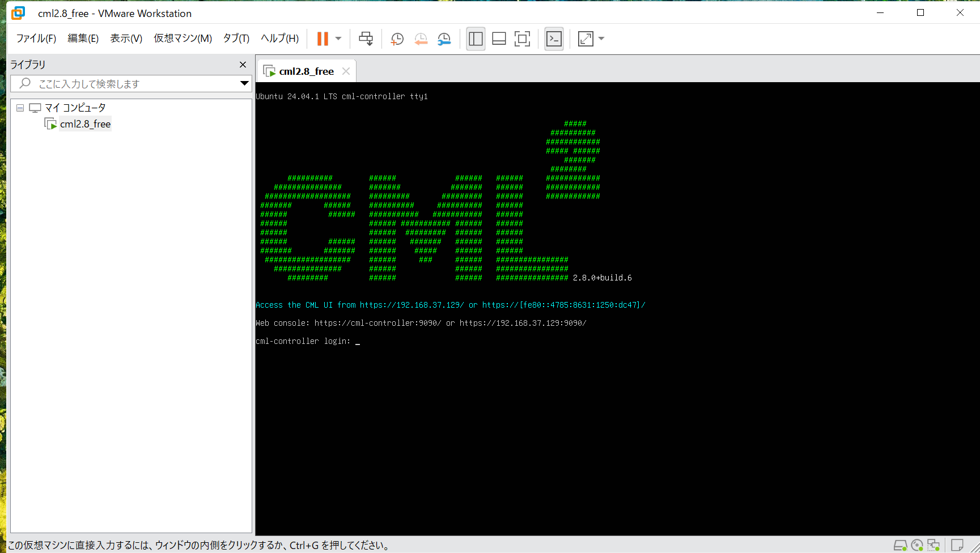Toggle the library panel visibility

[x=476, y=39]
